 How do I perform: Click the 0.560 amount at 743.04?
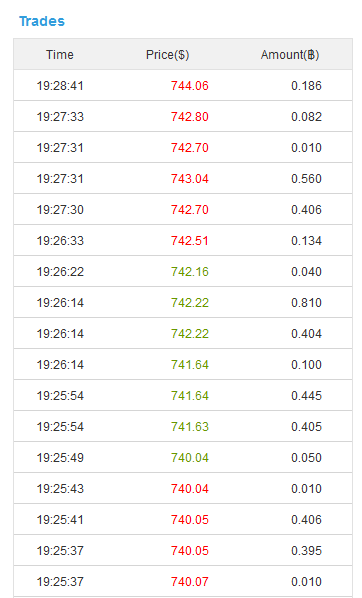[x=306, y=178]
